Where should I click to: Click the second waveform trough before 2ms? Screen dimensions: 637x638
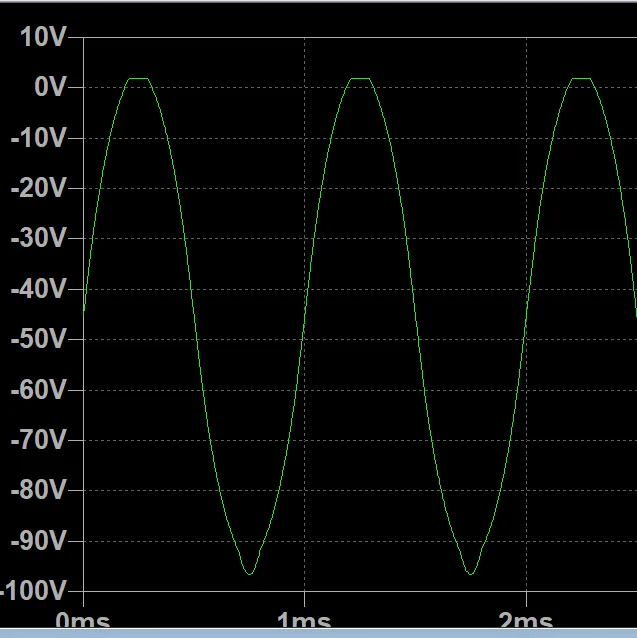[470, 573]
